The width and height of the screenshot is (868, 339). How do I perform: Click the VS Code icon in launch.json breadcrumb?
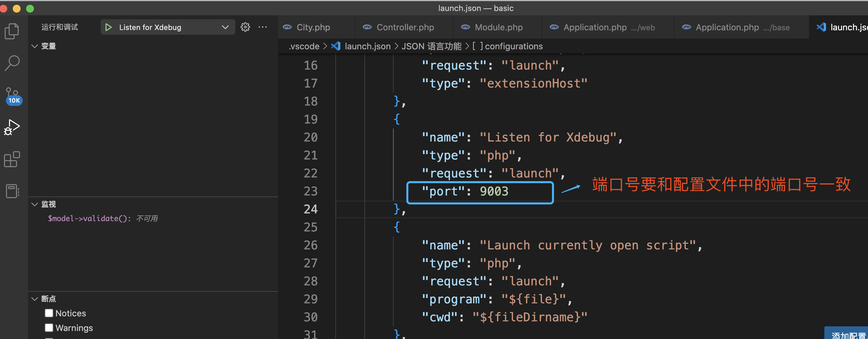336,46
